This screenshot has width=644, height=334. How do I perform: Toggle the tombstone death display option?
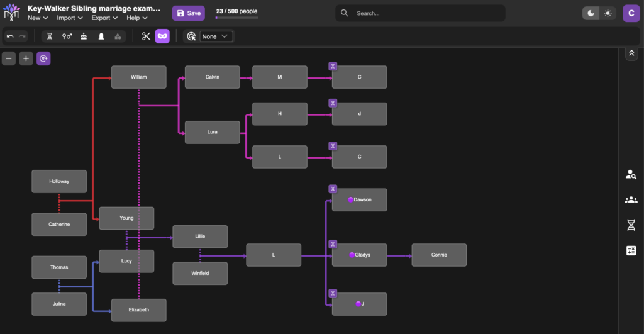(101, 36)
